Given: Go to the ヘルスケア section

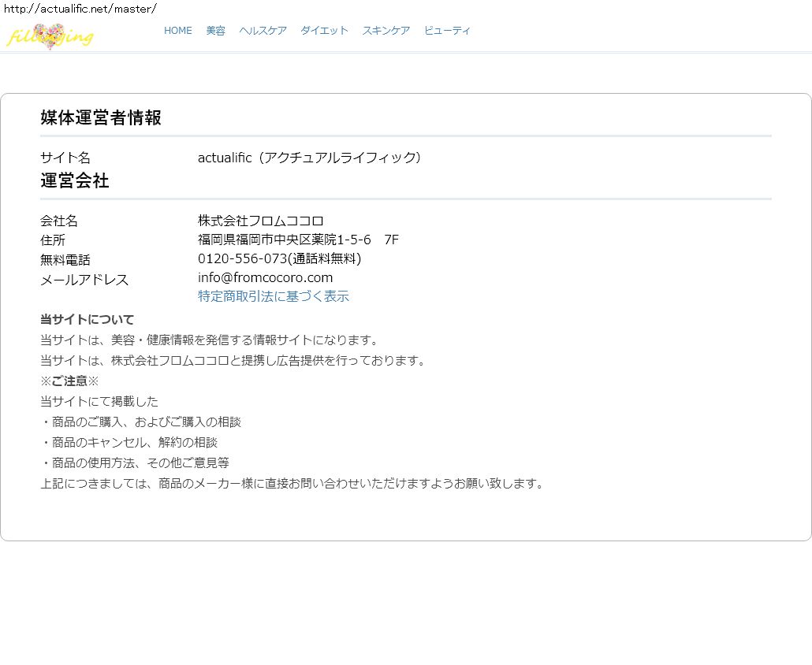Looking at the screenshot, I should point(263,31).
